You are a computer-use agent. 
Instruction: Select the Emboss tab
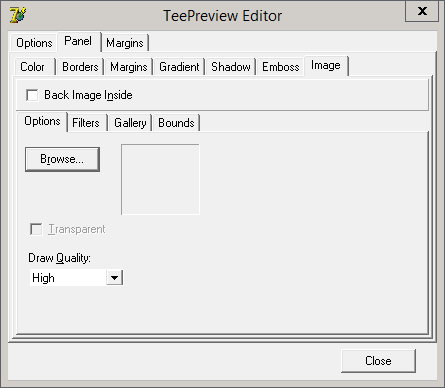click(281, 67)
